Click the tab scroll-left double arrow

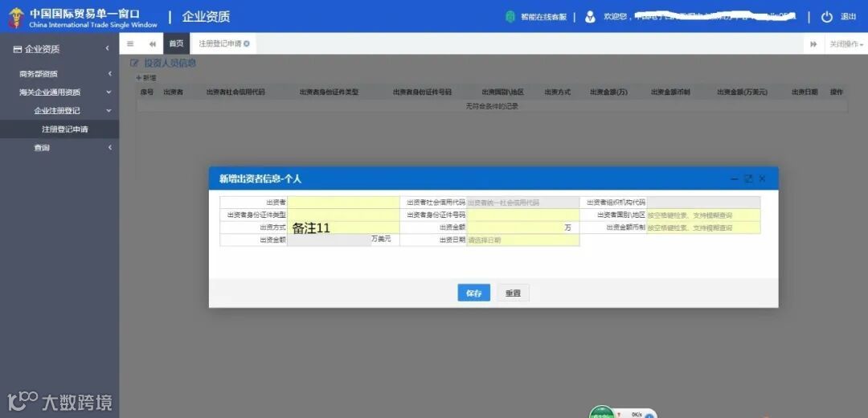tap(152, 43)
